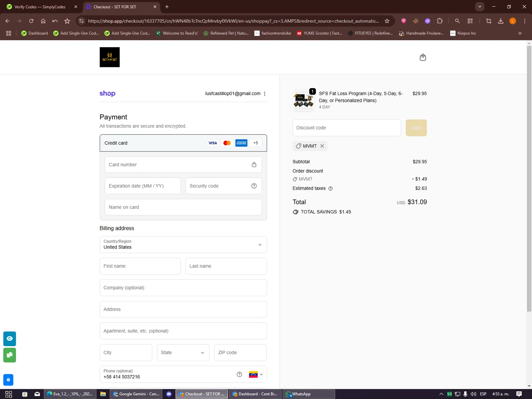This screenshot has width=532, height=399.
Task: Click the browser search magnifier icon
Action: click(457, 21)
